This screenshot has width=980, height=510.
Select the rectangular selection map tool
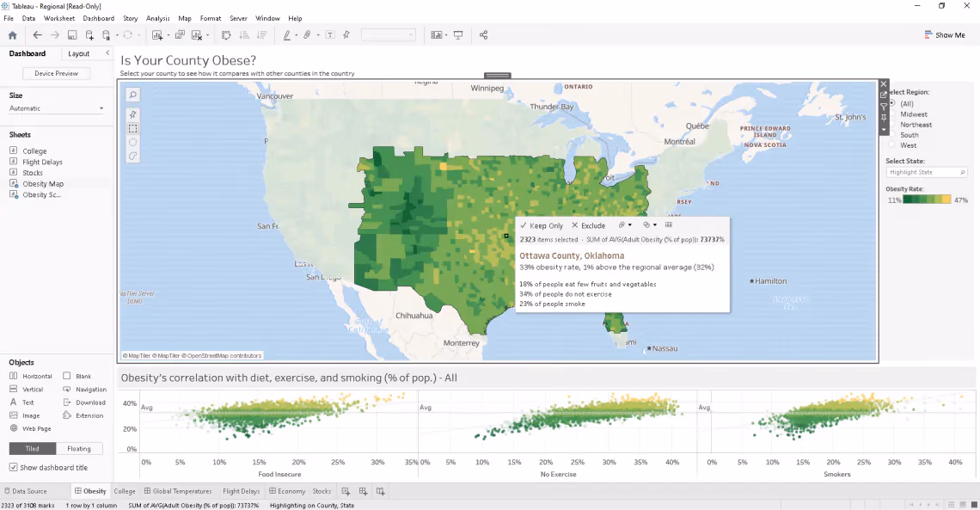coord(132,128)
